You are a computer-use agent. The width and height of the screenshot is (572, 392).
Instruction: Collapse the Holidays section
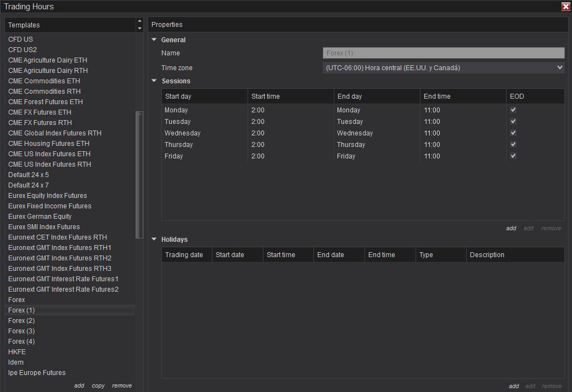click(154, 240)
